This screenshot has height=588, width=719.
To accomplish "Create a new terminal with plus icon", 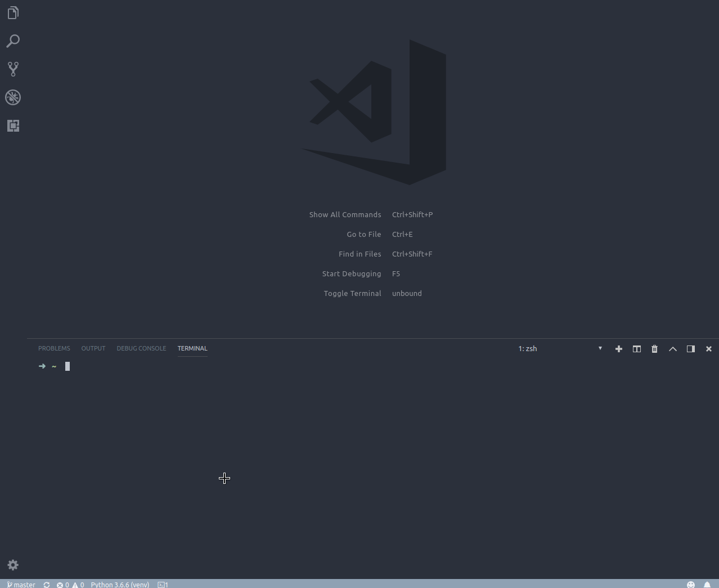I will [618, 349].
